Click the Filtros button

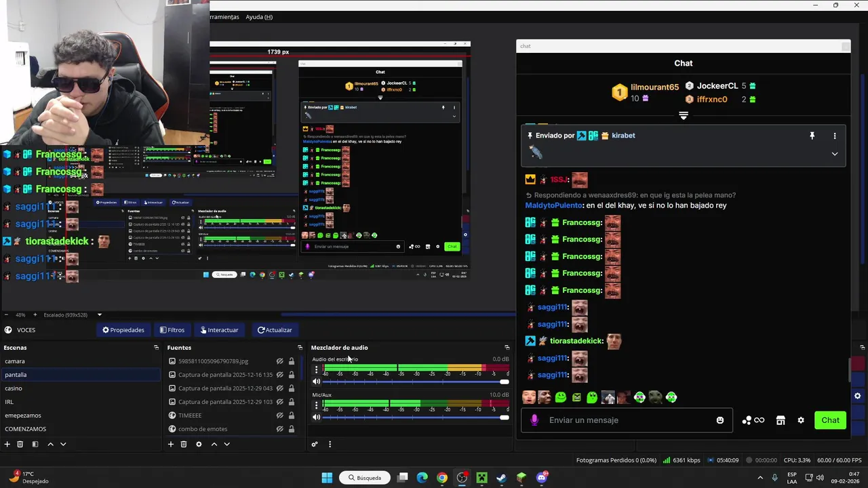[x=172, y=330]
